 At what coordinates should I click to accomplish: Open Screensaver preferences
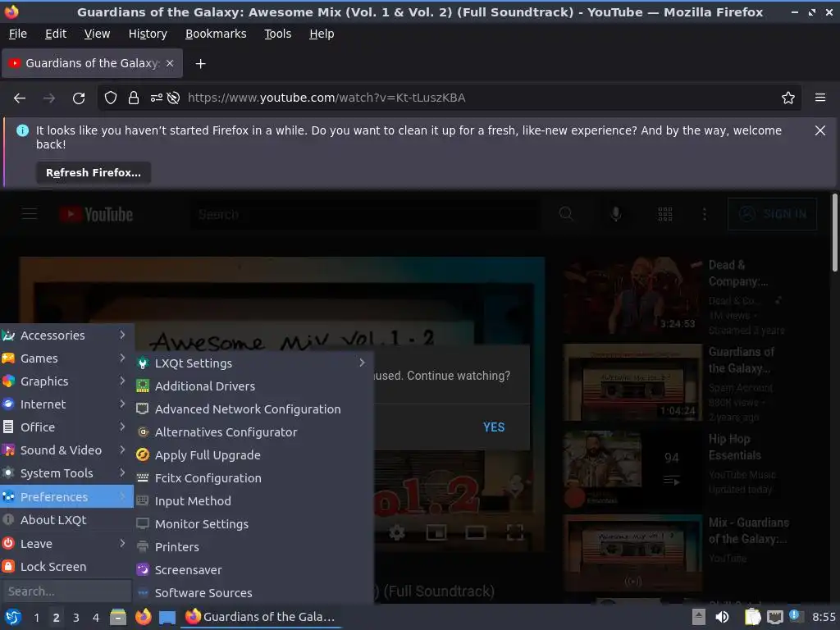coord(253,571)
